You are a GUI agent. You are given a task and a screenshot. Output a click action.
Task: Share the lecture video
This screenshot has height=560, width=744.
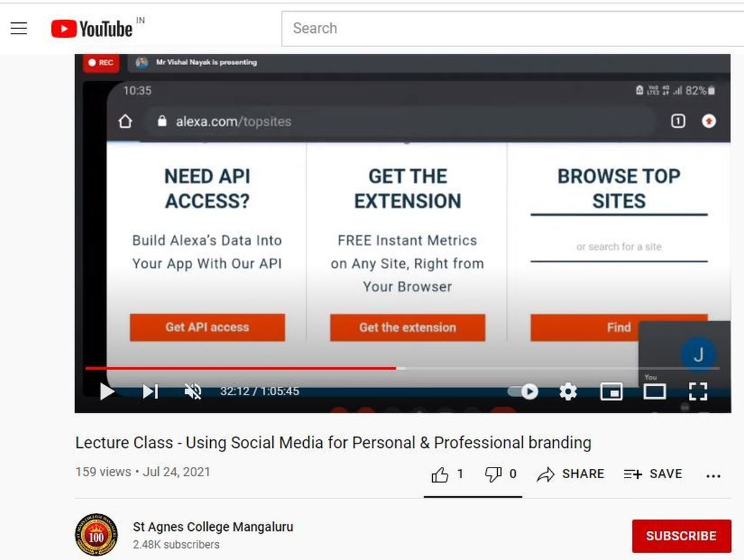pos(570,474)
